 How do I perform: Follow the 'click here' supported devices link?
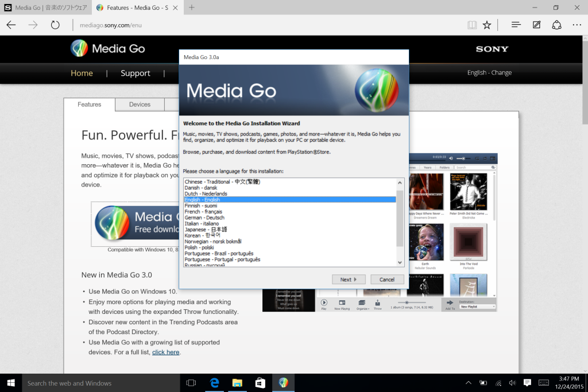(x=166, y=352)
